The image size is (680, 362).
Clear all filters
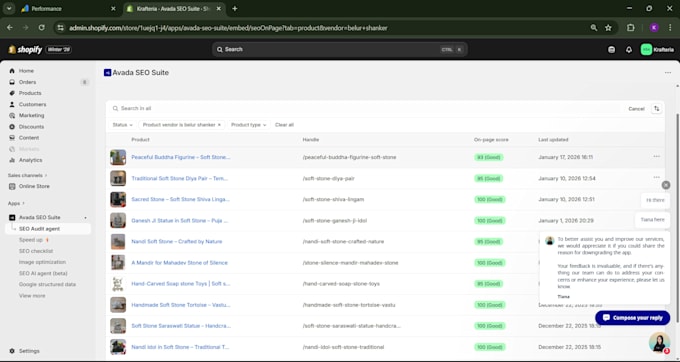point(284,125)
